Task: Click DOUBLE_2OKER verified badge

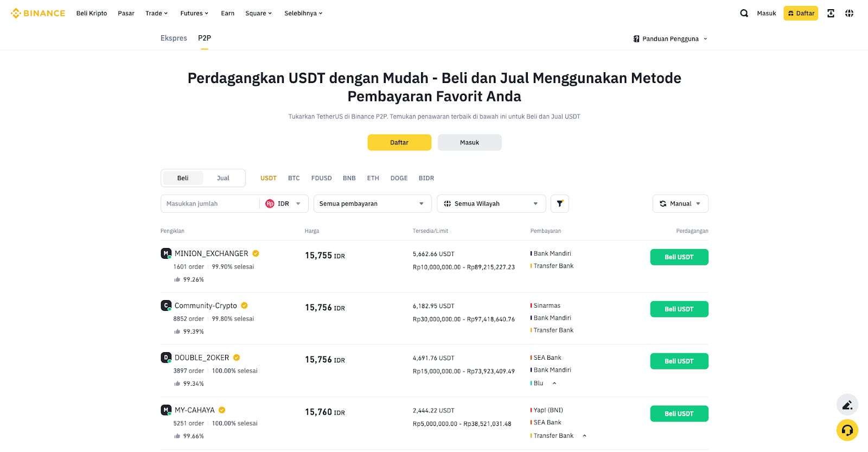Action: pos(237,358)
